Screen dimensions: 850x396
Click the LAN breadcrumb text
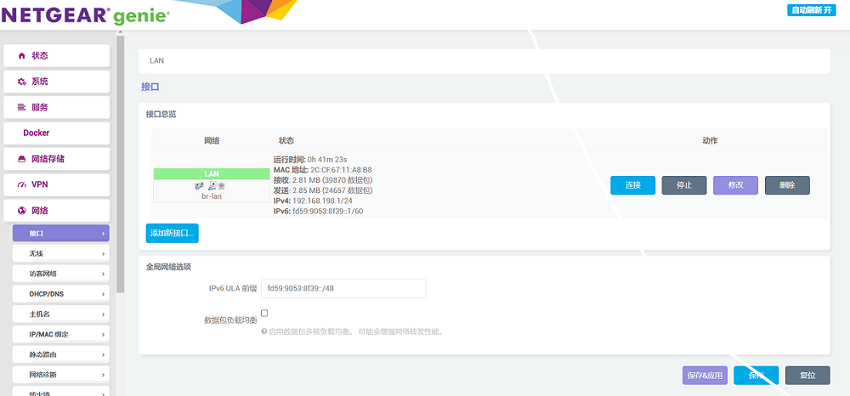[x=157, y=61]
